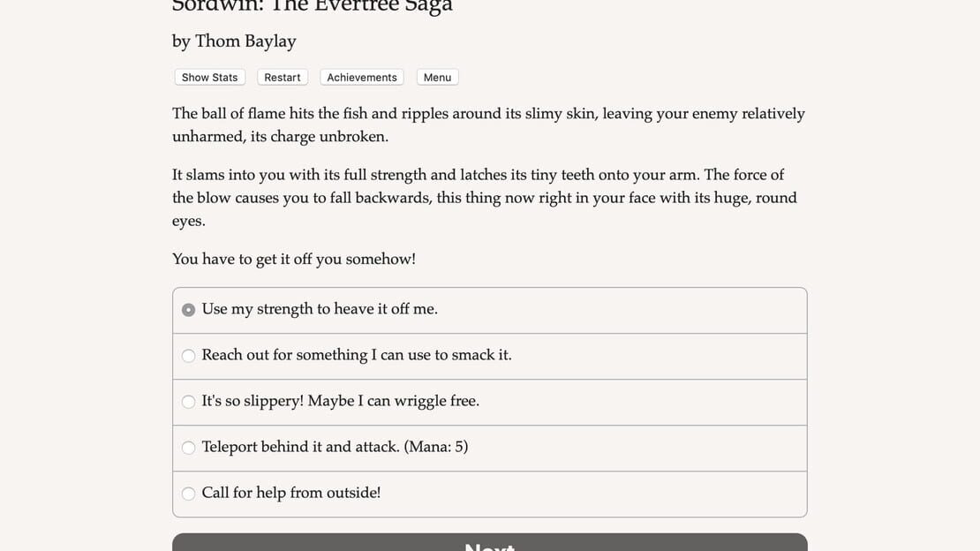Open the Menu button
Image resolution: width=980 pixels, height=551 pixels.
438,77
